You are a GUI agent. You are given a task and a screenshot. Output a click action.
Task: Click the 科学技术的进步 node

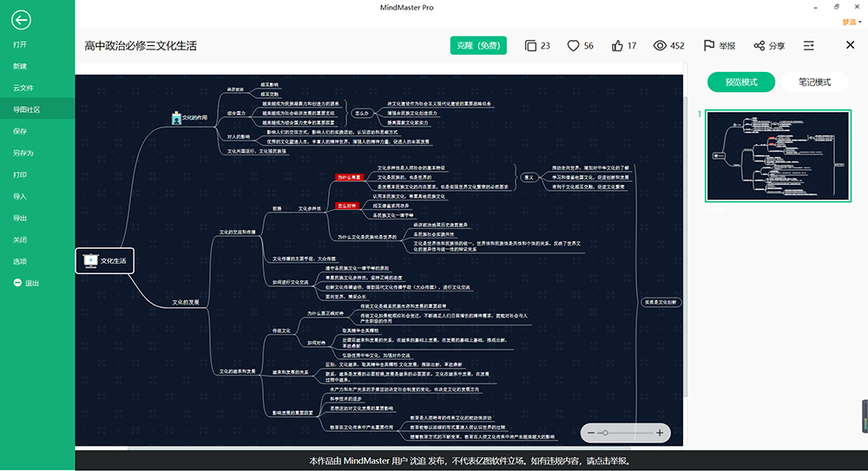point(346,398)
